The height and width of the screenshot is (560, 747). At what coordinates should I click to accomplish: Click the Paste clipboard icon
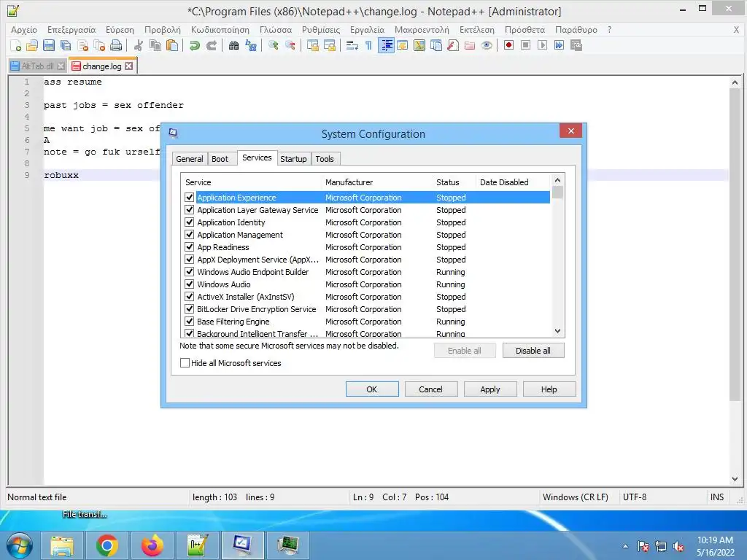tap(172, 45)
